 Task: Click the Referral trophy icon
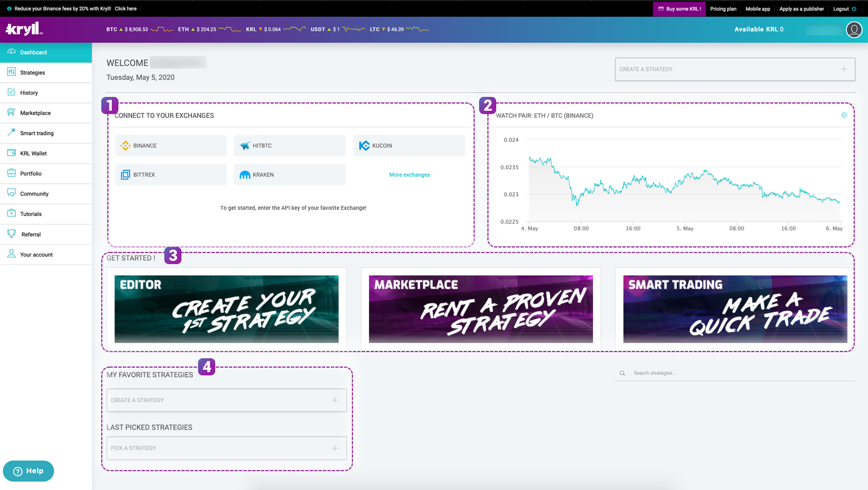tap(11, 234)
